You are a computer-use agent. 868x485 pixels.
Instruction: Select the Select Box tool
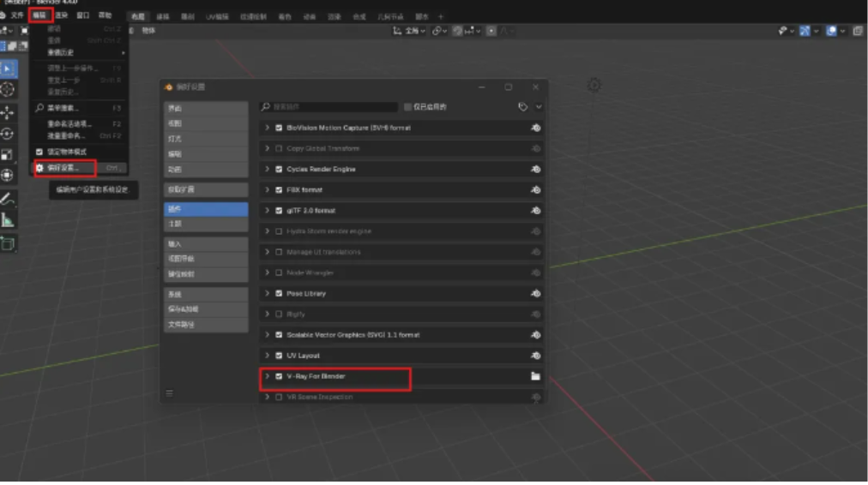click(8, 69)
